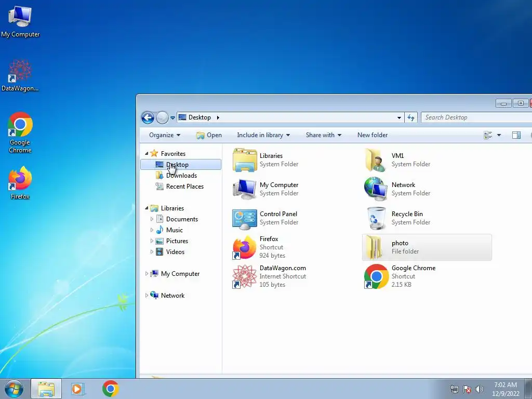Click network status tray icon
Screen dimensions: 532x399
click(454, 389)
